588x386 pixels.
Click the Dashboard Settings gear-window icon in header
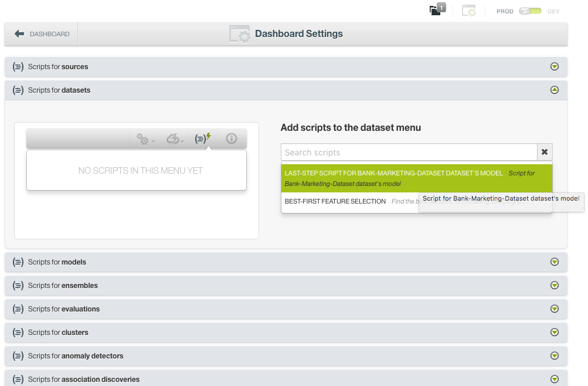tap(240, 33)
